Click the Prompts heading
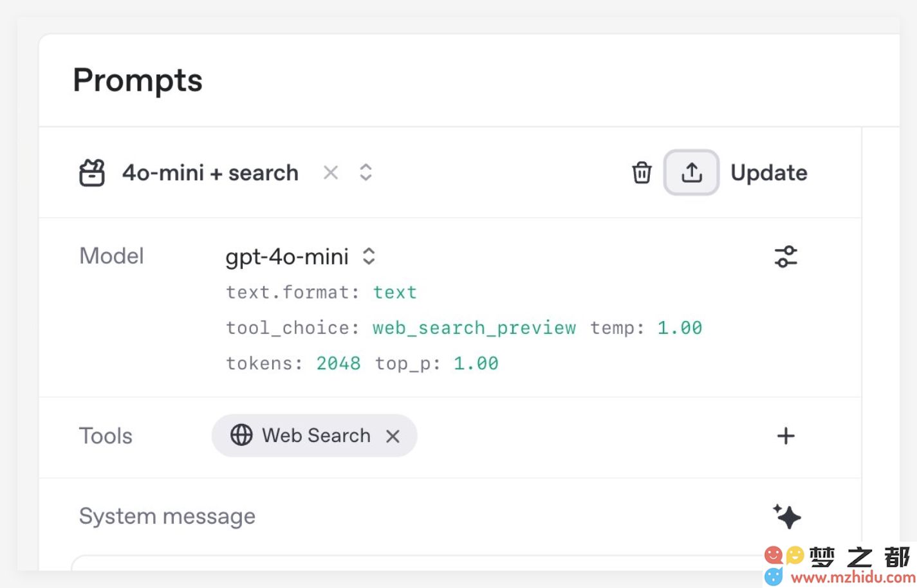 pos(138,80)
